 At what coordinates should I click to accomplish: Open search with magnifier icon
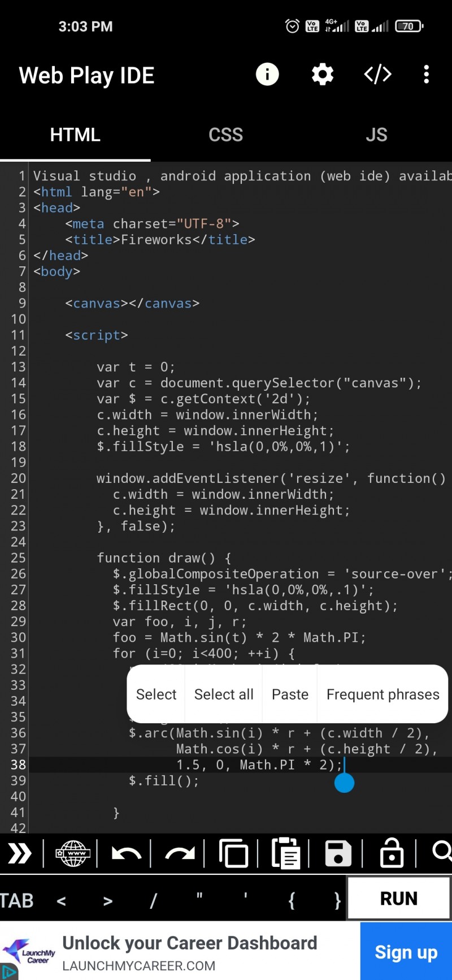[442, 851]
